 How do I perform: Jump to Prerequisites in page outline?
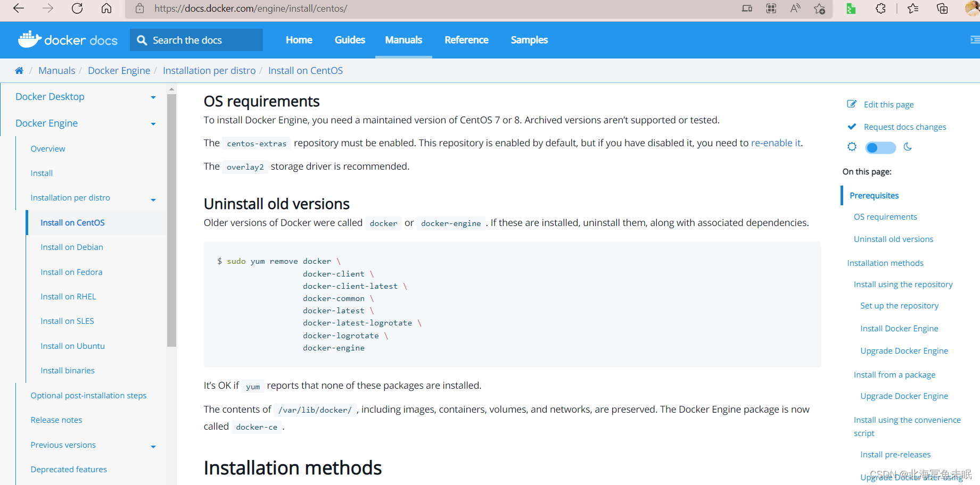pyautogui.click(x=874, y=196)
